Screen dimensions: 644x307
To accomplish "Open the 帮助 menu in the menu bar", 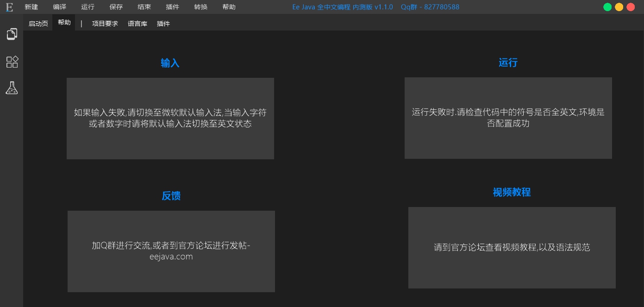I will tap(229, 7).
